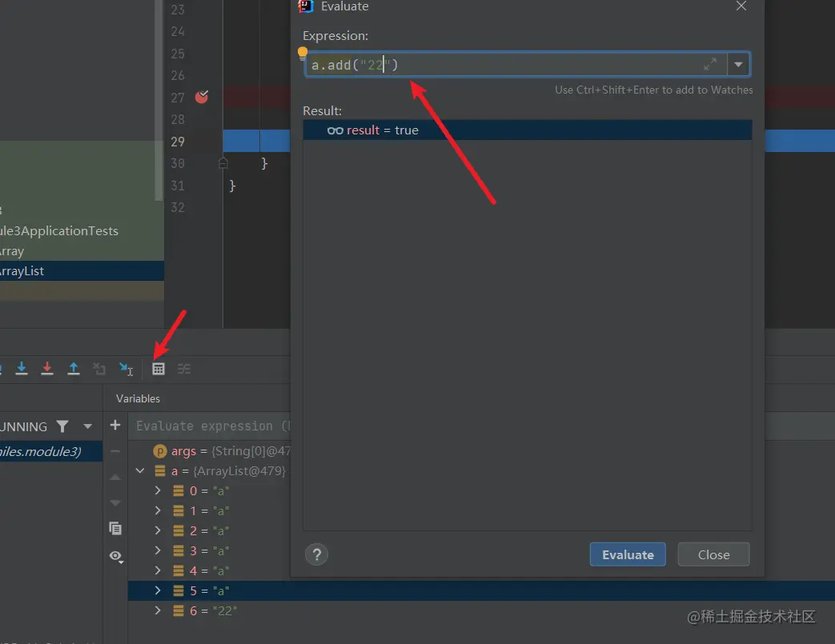Viewport: 835px width, 644px height.
Task: Toggle the breakpoint on line 27
Action: [x=202, y=97]
